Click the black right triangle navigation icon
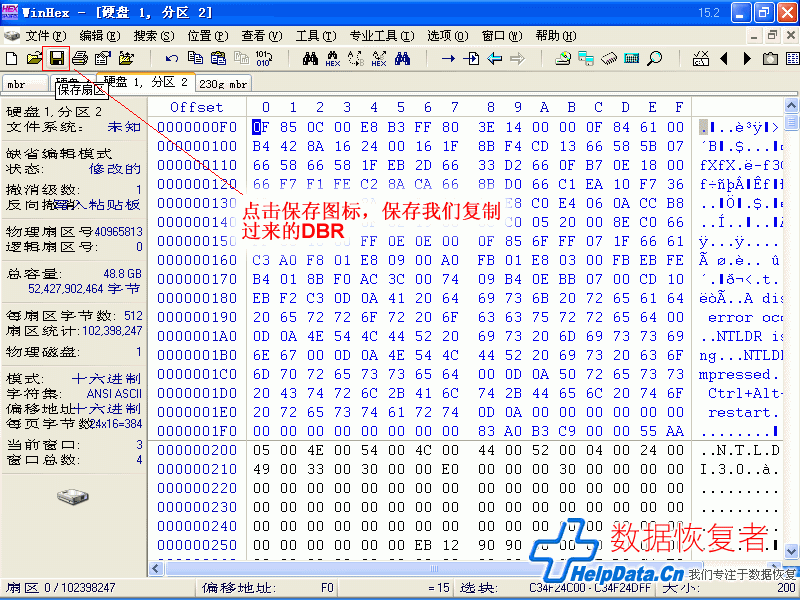 point(747,58)
